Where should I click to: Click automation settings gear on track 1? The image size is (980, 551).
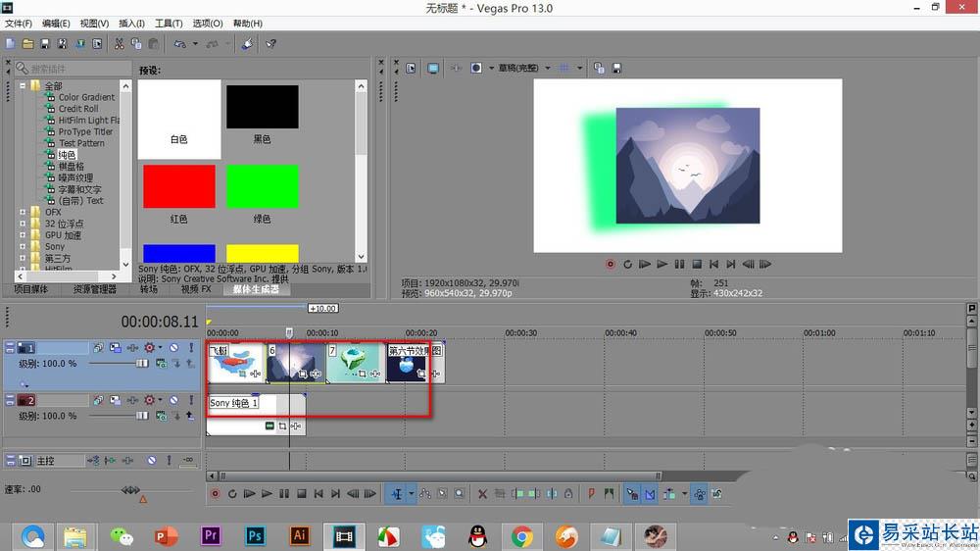(149, 348)
